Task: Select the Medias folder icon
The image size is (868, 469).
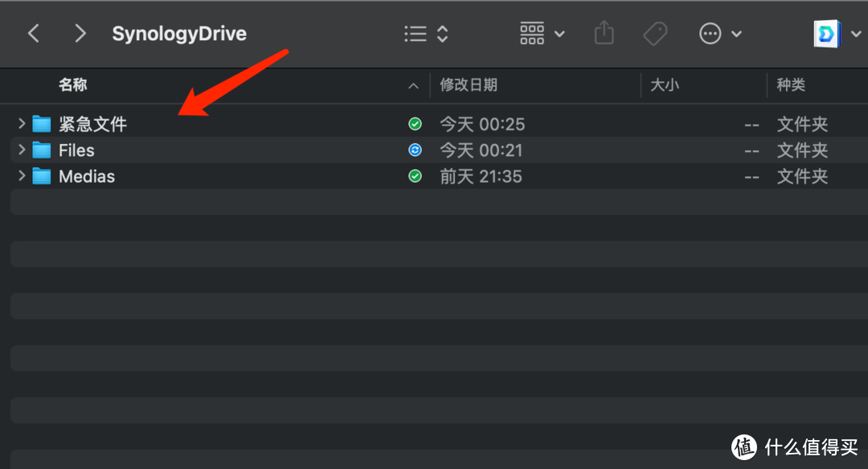Action: [x=42, y=176]
